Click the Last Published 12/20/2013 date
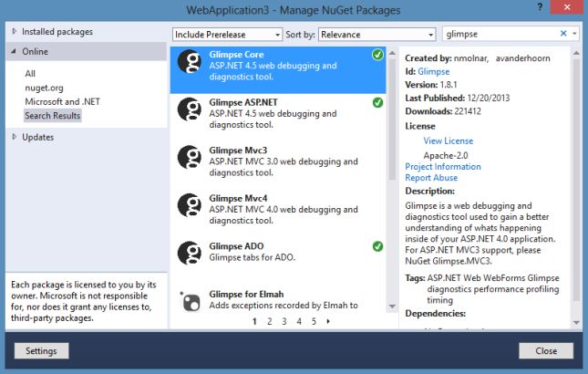This screenshot has width=588, height=374. point(489,98)
